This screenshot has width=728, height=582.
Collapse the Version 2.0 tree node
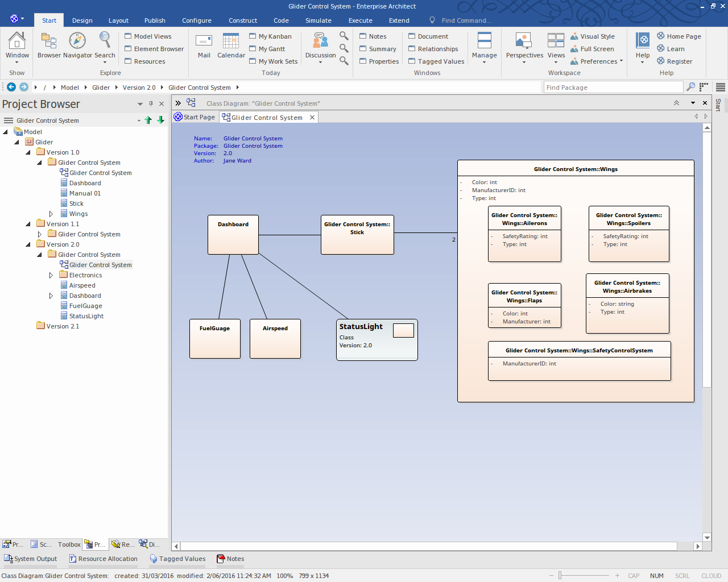(x=28, y=244)
